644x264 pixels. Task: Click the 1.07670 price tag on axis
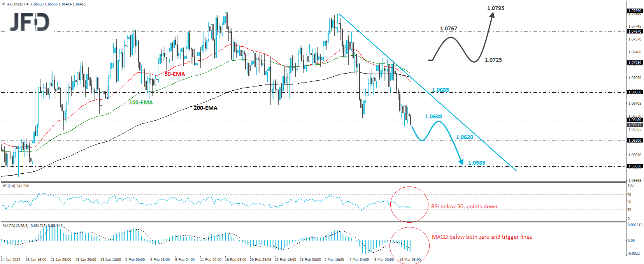(x=635, y=32)
